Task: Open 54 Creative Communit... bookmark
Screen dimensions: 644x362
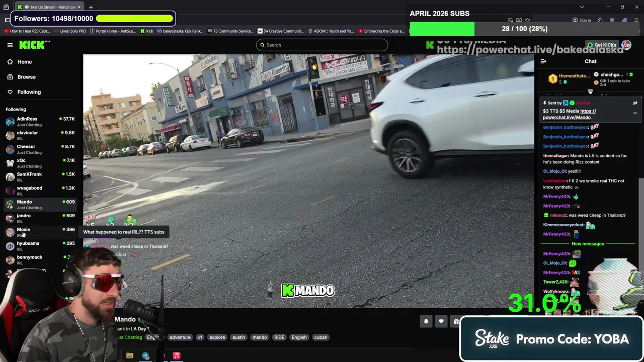Action: coord(280,31)
